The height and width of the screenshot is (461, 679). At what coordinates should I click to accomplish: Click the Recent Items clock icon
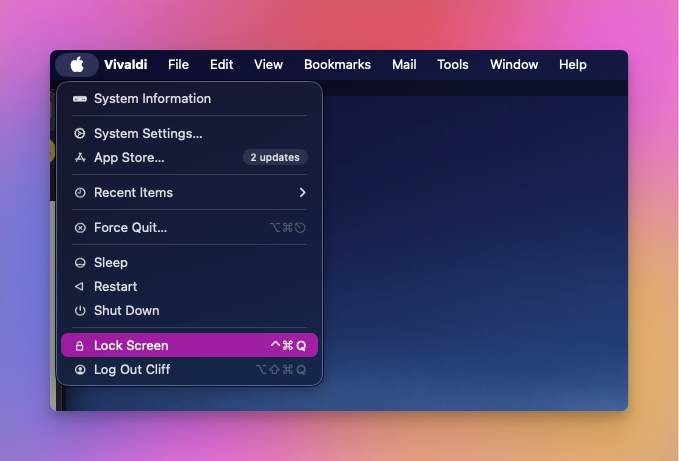pyautogui.click(x=80, y=193)
